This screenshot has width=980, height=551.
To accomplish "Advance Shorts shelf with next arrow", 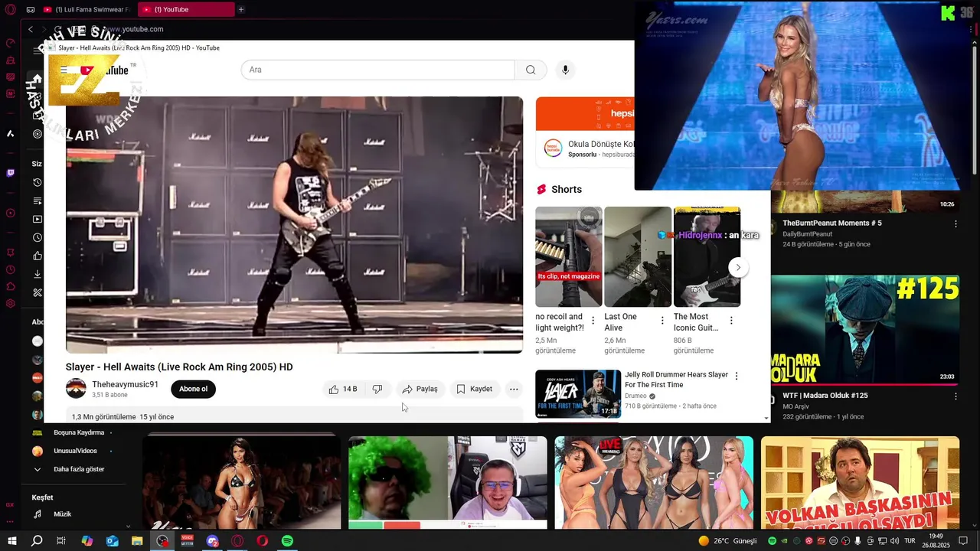I will 738,267.
